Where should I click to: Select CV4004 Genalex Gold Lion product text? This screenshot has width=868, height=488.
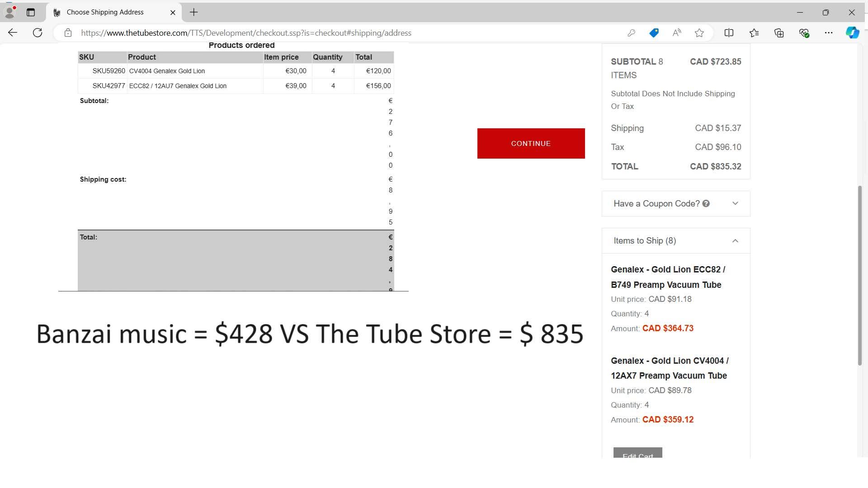click(167, 71)
